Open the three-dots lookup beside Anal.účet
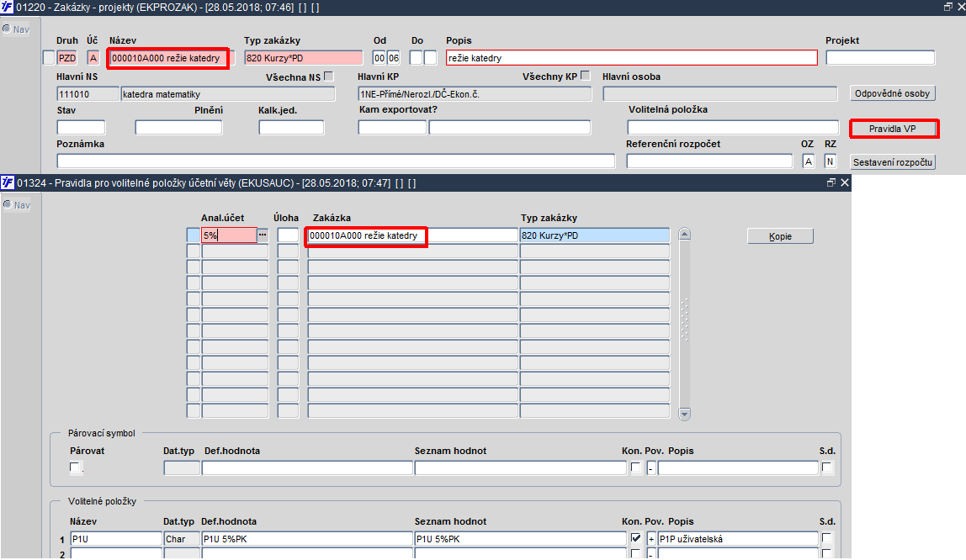 [263, 235]
